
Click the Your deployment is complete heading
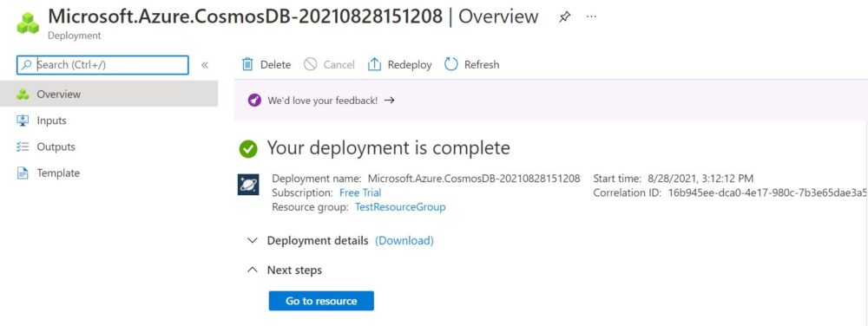coord(389,148)
